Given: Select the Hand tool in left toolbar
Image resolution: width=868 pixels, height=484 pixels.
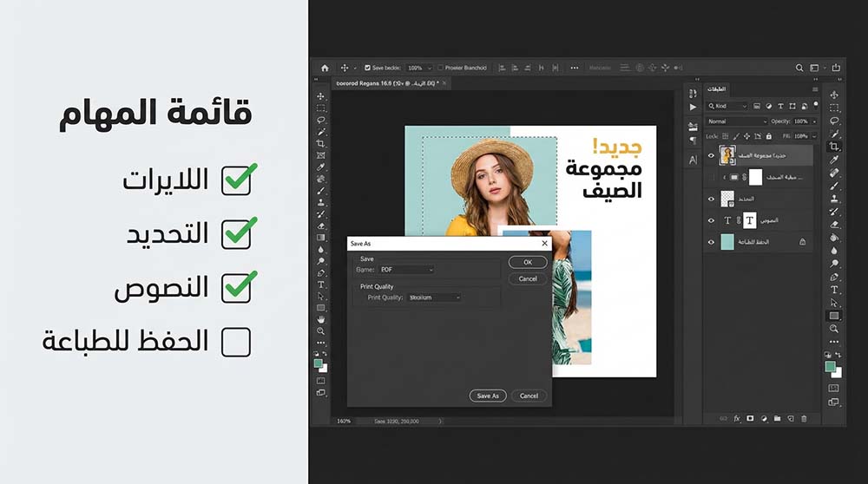Looking at the screenshot, I should pos(321,319).
